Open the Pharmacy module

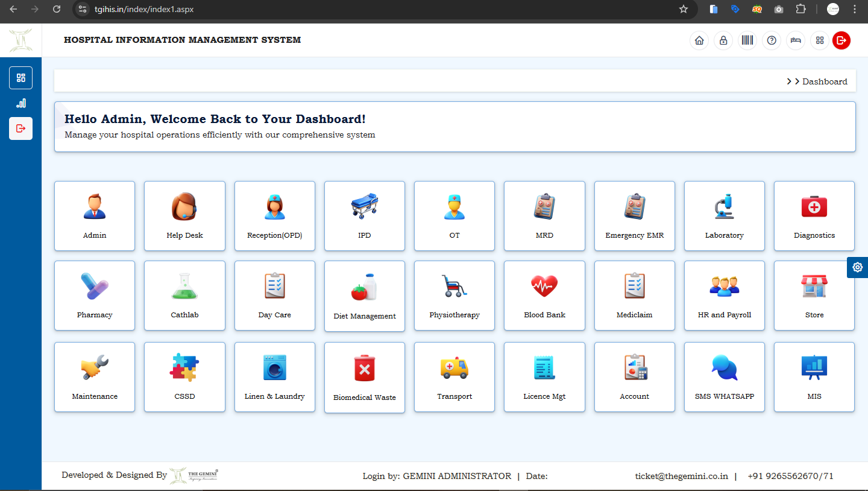(x=94, y=296)
